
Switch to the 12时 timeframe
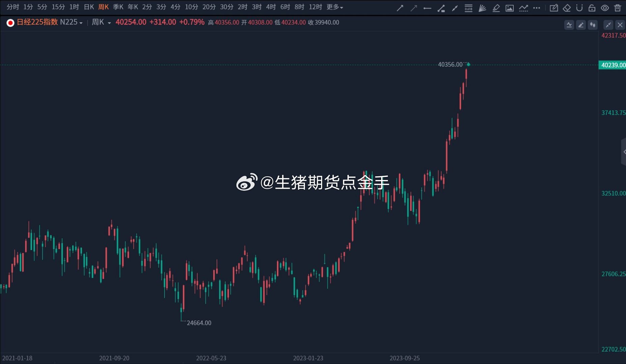(x=315, y=7)
